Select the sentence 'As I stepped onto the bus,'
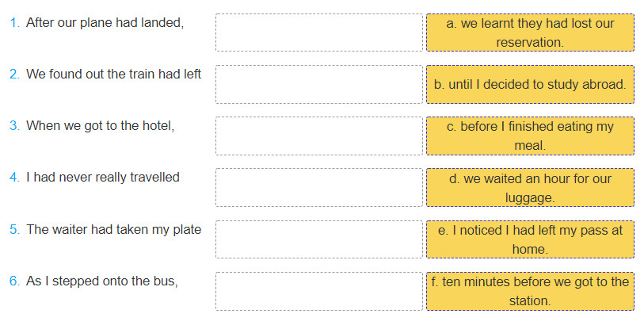The height and width of the screenshot is (329, 644). pyautogui.click(x=101, y=281)
